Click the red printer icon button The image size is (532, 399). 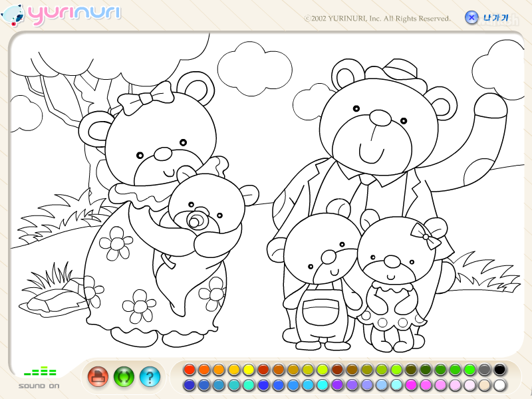tap(98, 376)
